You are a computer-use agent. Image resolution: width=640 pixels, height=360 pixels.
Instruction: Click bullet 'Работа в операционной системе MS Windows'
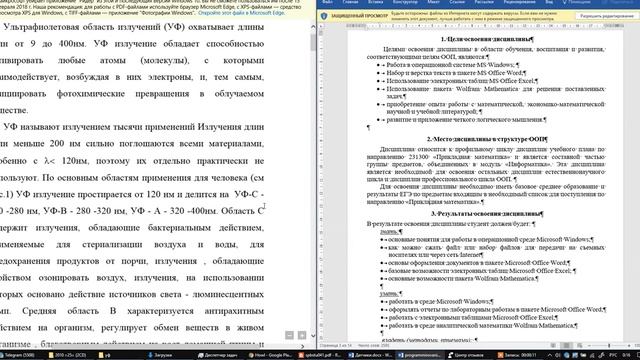(452, 65)
